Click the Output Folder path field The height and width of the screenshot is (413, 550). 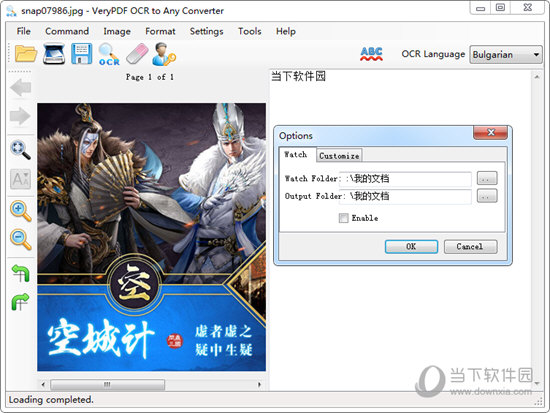(x=405, y=196)
